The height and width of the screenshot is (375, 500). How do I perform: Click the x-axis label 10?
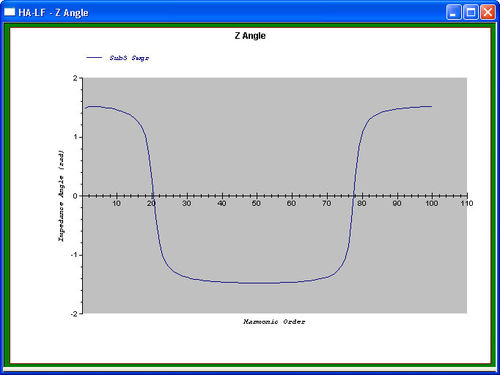point(116,203)
